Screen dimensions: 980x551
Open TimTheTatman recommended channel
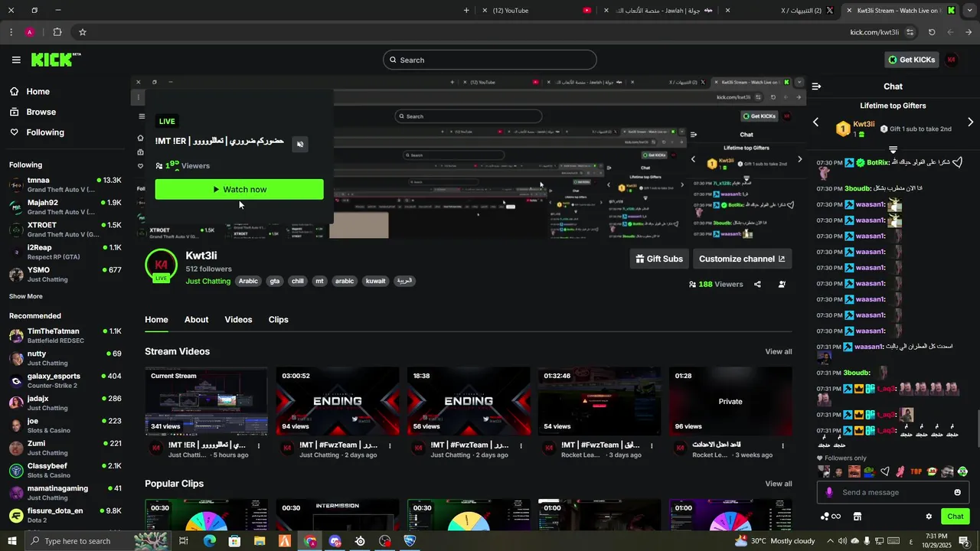click(65, 336)
